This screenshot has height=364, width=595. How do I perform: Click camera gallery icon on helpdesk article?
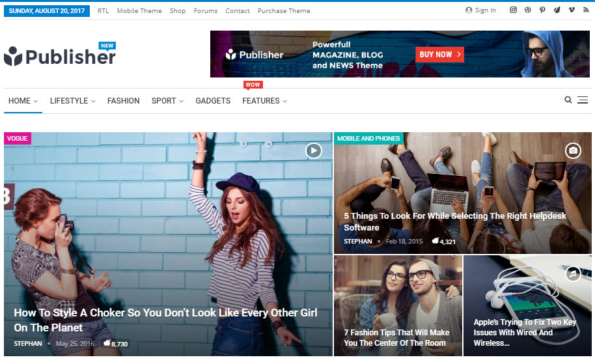click(x=573, y=150)
